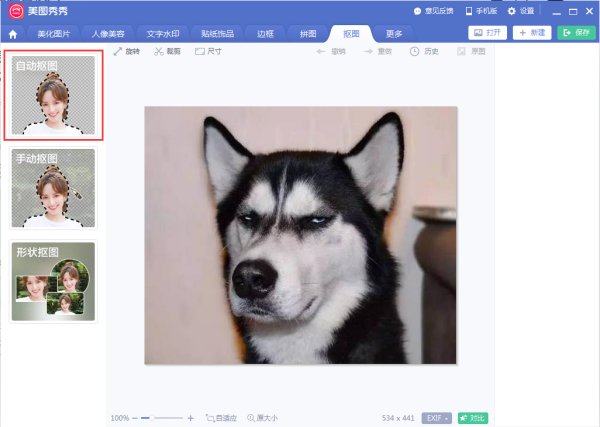Viewport: 600px width, 427px height.
Task: Open the EXIF dropdown
Action: (437, 418)
